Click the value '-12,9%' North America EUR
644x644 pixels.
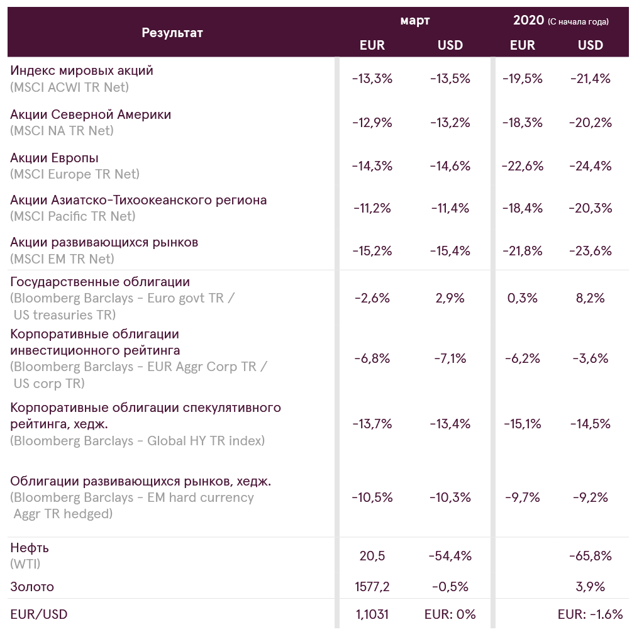372,123
